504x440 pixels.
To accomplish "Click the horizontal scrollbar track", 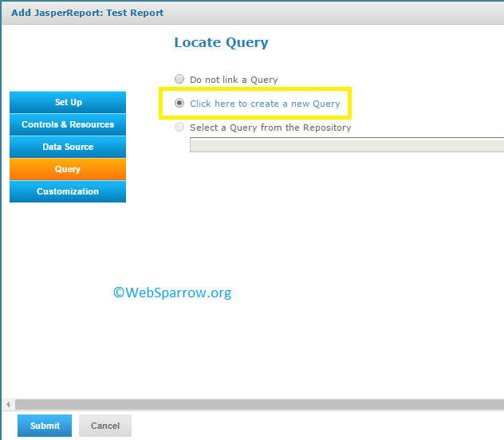I will coord(259,404).
